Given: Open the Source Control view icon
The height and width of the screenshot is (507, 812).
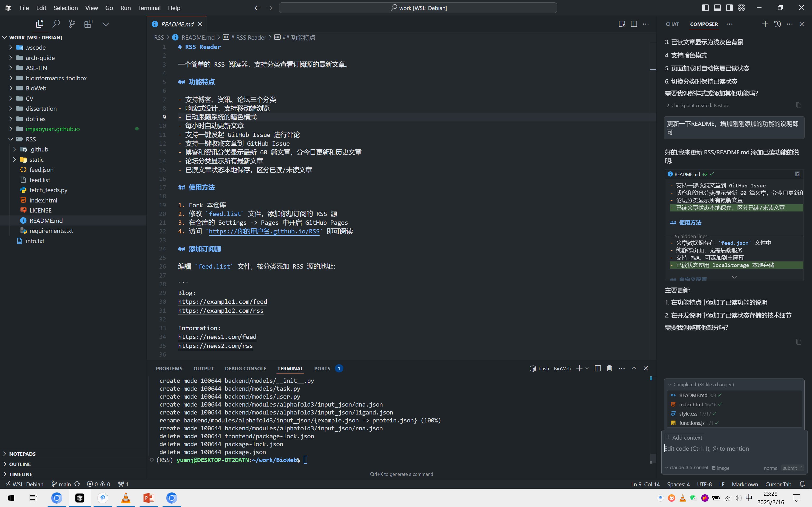Looking at the screenshot, I should tap(72, 24).
